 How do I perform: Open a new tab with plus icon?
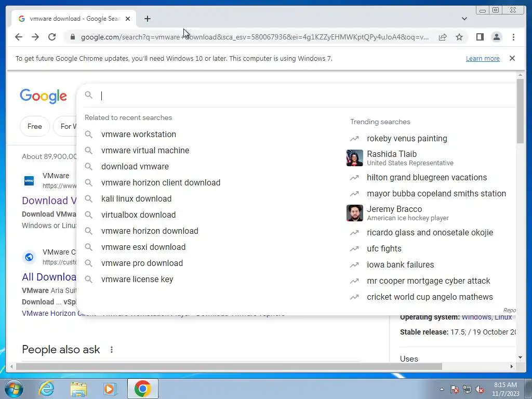click(147, 19)
